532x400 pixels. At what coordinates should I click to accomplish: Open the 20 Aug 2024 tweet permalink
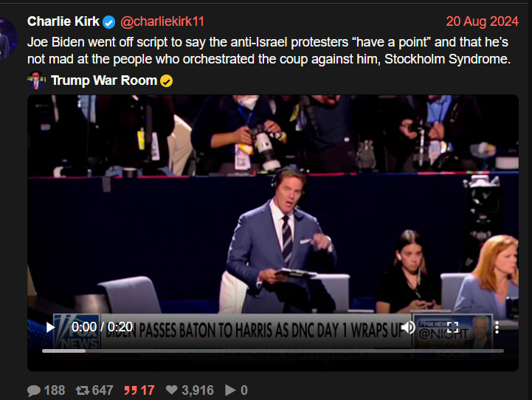pos(482,21)
